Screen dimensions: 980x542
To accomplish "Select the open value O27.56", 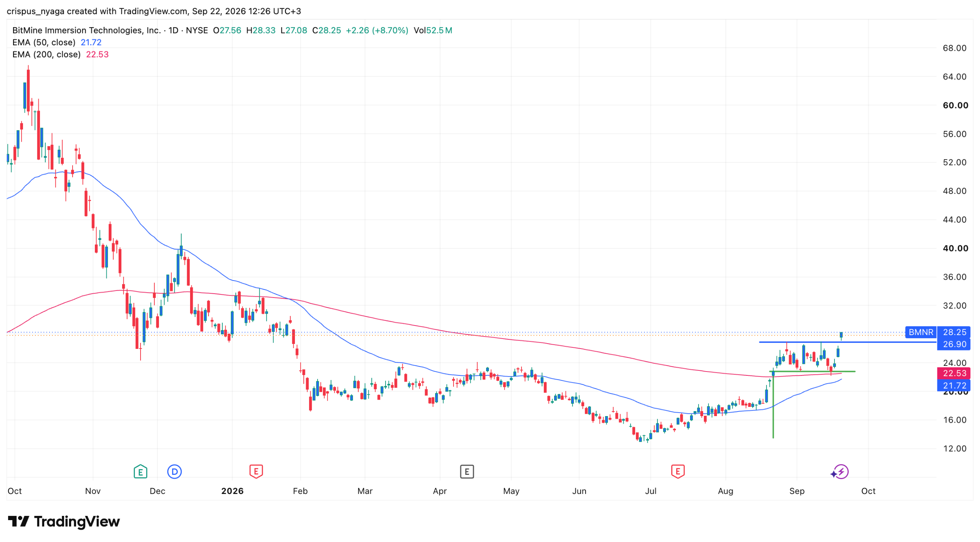I will tap(227, 30).
